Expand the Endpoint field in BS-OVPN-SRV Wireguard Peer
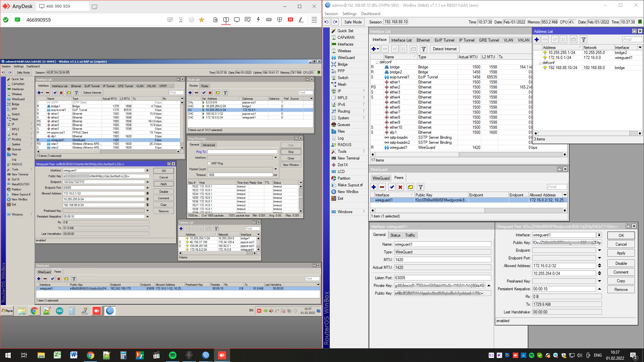 coord(599,250)
